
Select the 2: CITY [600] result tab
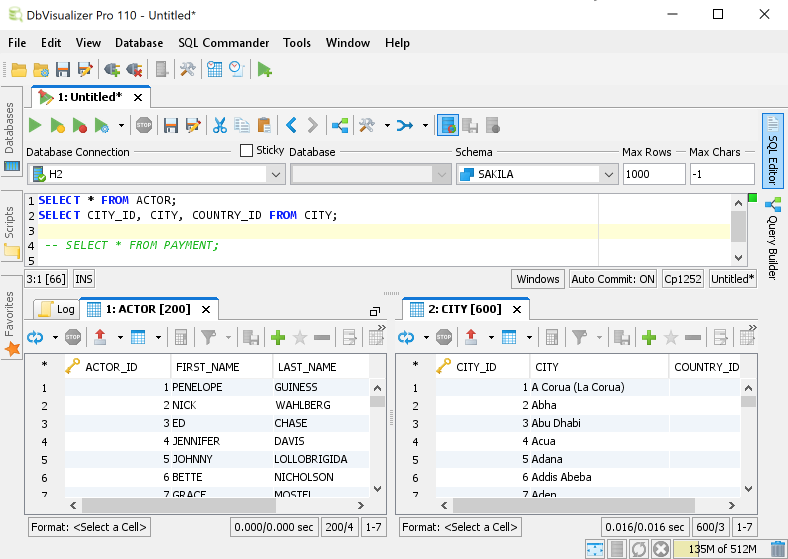click(x=465, y=309)
